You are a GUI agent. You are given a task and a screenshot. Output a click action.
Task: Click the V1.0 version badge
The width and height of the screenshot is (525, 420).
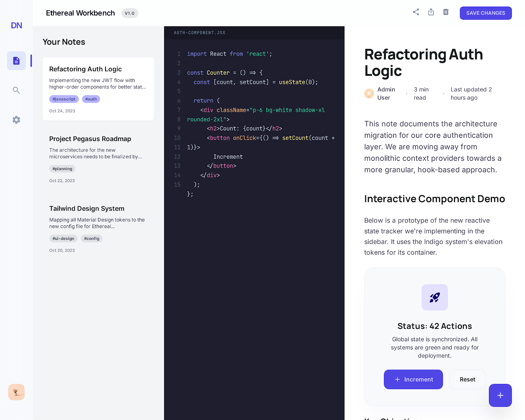pyautogui.click(x=129, y=13)
